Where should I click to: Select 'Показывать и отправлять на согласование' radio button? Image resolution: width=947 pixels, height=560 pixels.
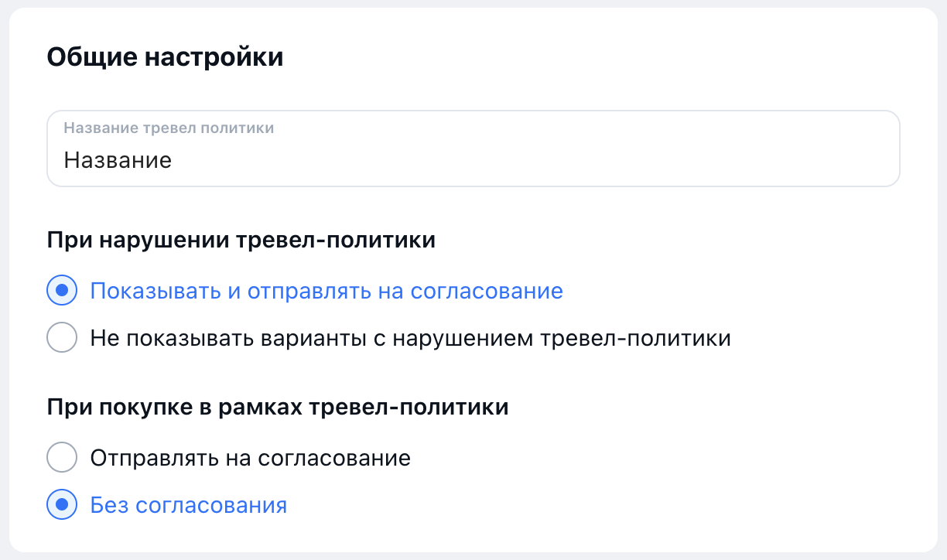point(62,291)
